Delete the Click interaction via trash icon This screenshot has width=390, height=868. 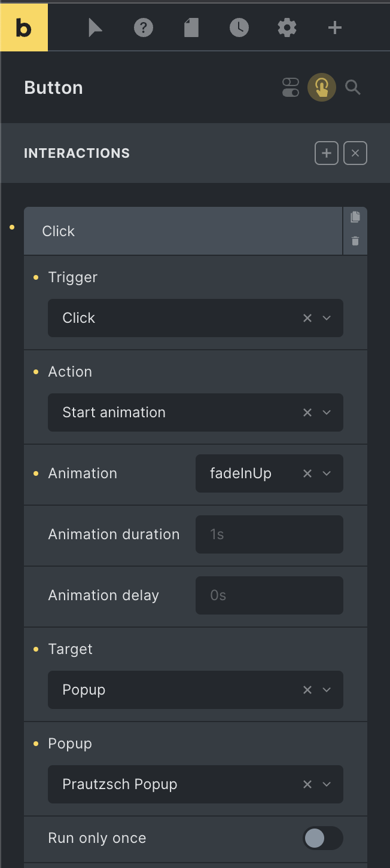pyautogui.click(x=355, y=241)
